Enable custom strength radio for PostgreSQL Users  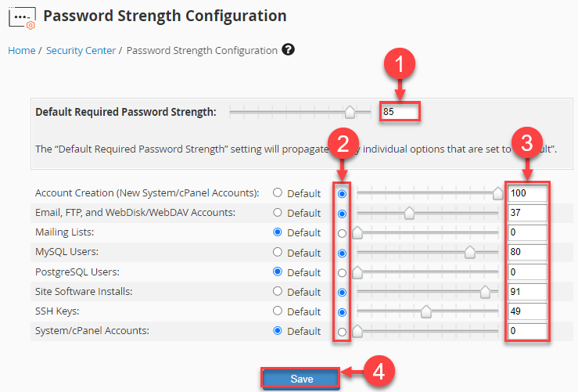342,272
